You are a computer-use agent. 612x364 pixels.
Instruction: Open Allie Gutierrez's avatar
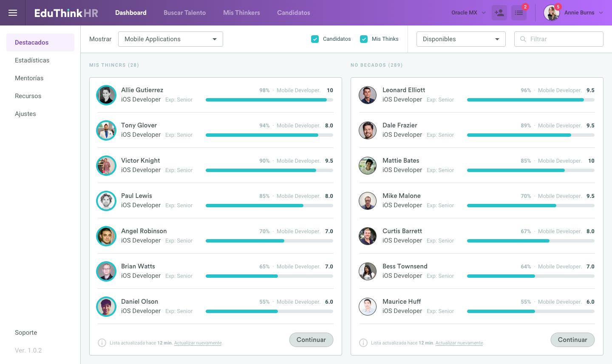[106, 95]
